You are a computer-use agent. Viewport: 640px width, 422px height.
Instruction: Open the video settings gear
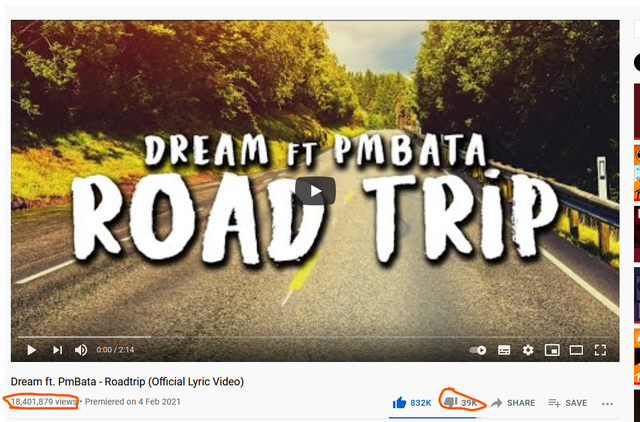pyautogui.click(x=528, y=350)
